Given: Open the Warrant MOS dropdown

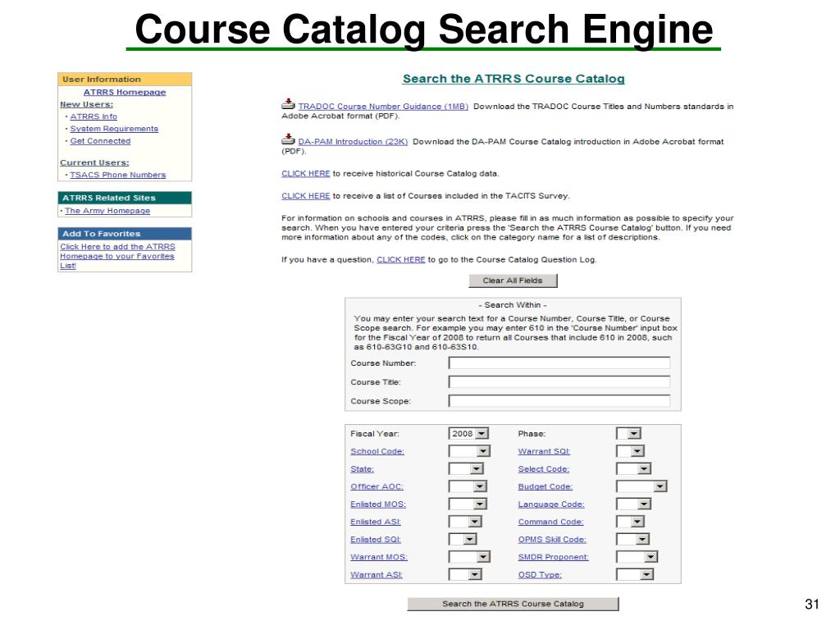Looking at the screenshot, I should click(x=469, y=557).
